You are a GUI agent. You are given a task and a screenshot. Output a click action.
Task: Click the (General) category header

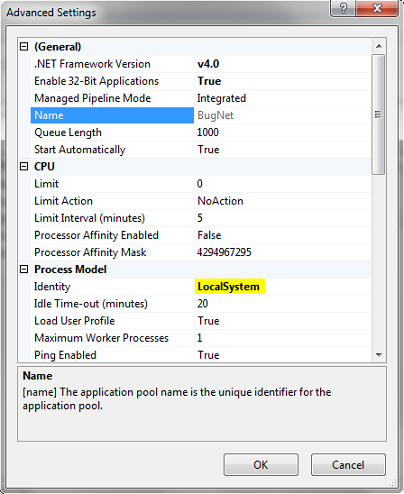click(58, 46)
